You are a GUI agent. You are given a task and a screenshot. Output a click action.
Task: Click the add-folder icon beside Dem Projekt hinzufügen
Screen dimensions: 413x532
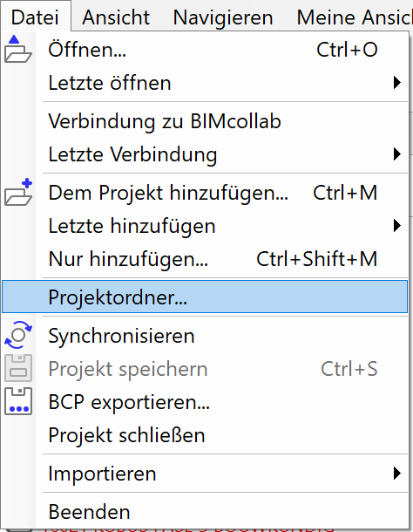click(x=18, y=192)
